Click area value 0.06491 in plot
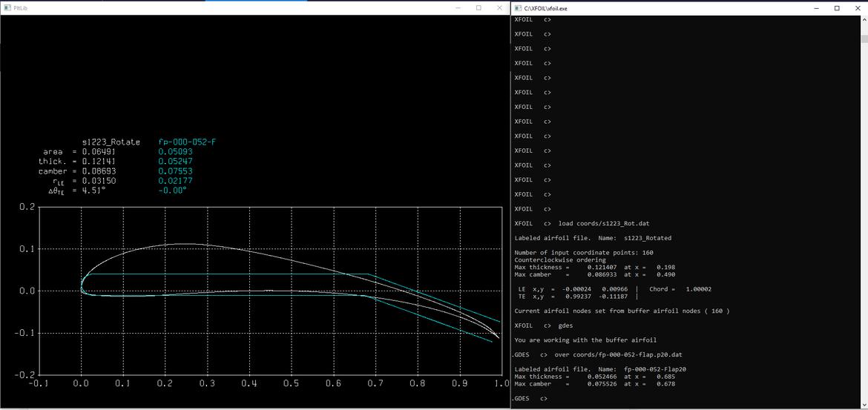 pos(99,151)
